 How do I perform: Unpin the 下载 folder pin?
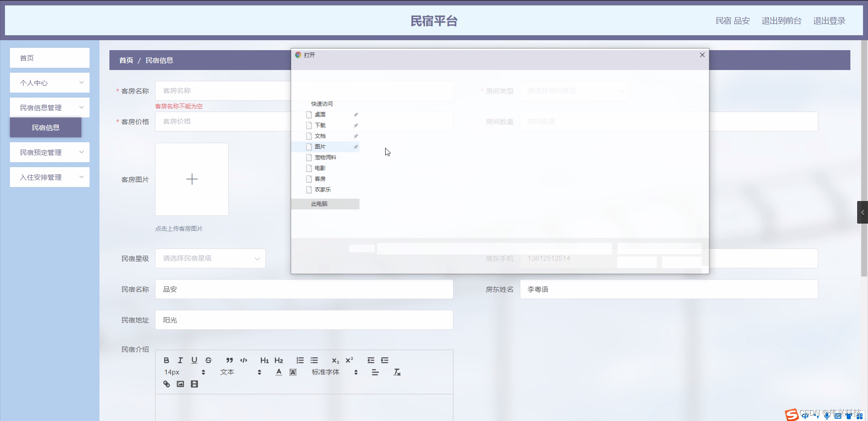tap(356, 126)
